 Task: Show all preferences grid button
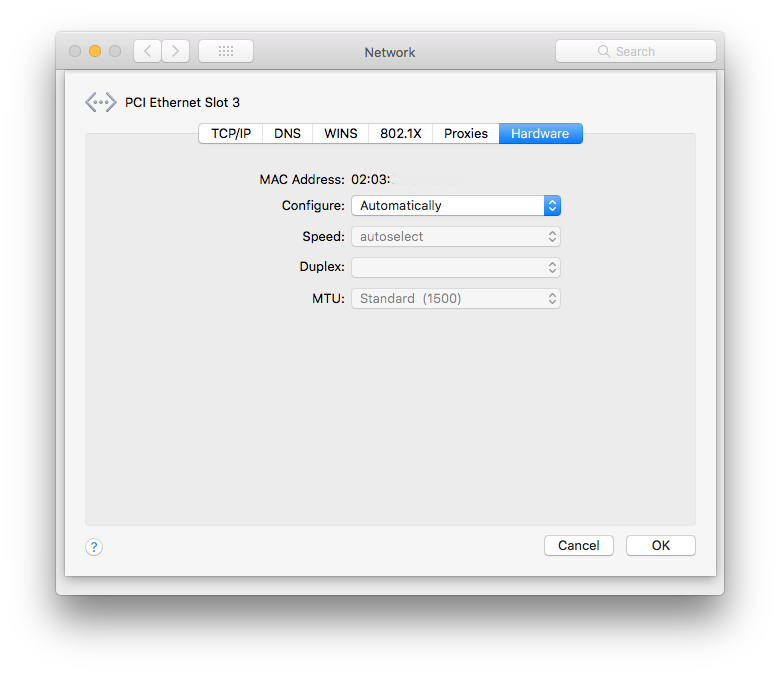click(226, 51)
